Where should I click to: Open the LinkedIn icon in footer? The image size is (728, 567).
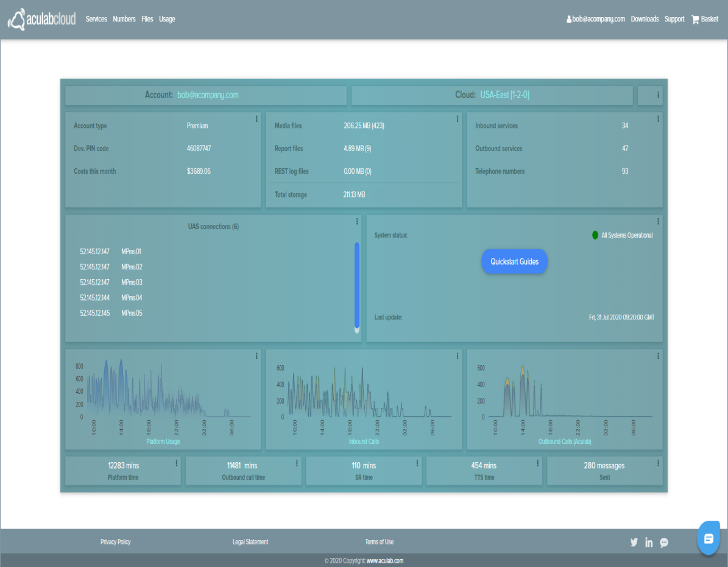coord(649,542)
